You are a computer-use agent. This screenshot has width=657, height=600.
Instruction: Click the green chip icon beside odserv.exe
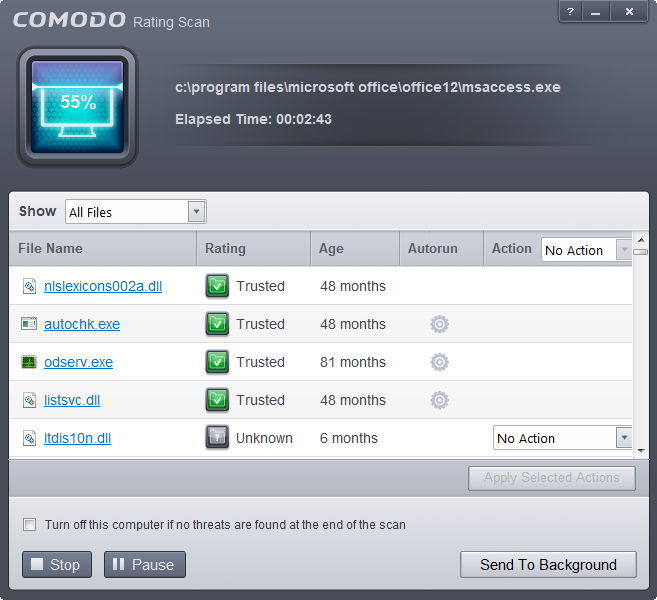pos(29,362)
